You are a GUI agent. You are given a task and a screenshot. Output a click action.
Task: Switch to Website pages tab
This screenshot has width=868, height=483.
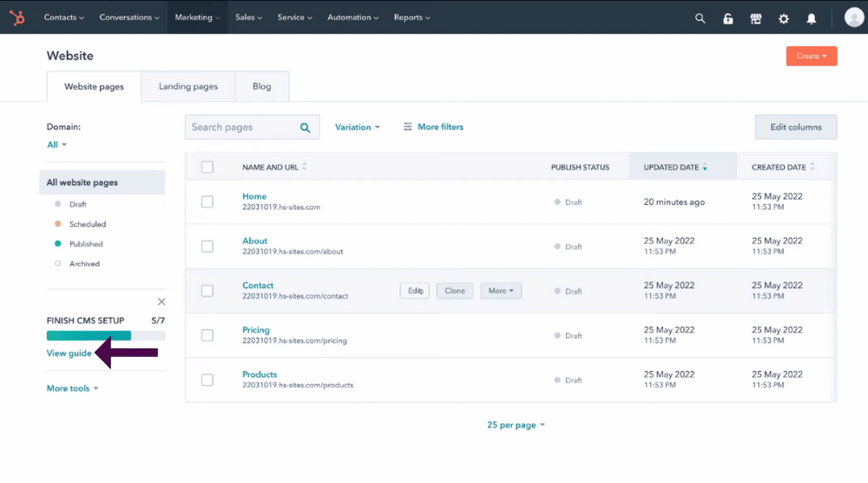coord(94,86)
